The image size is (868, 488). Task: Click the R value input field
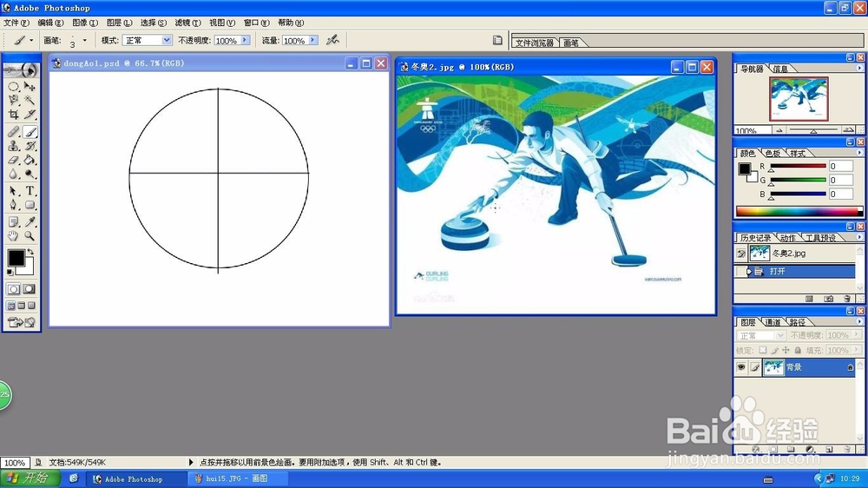(x=840, y=166)
